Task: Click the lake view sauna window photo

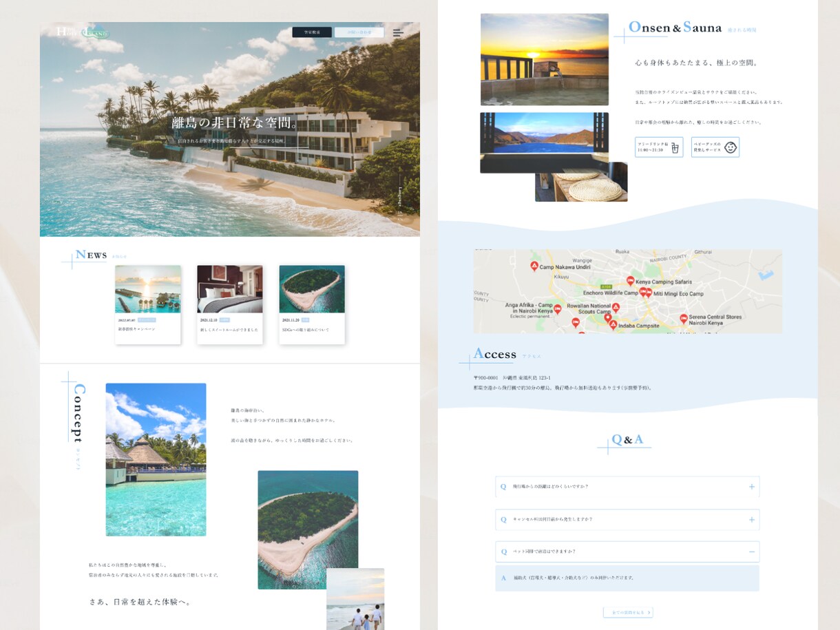Action: coord(545,143)
